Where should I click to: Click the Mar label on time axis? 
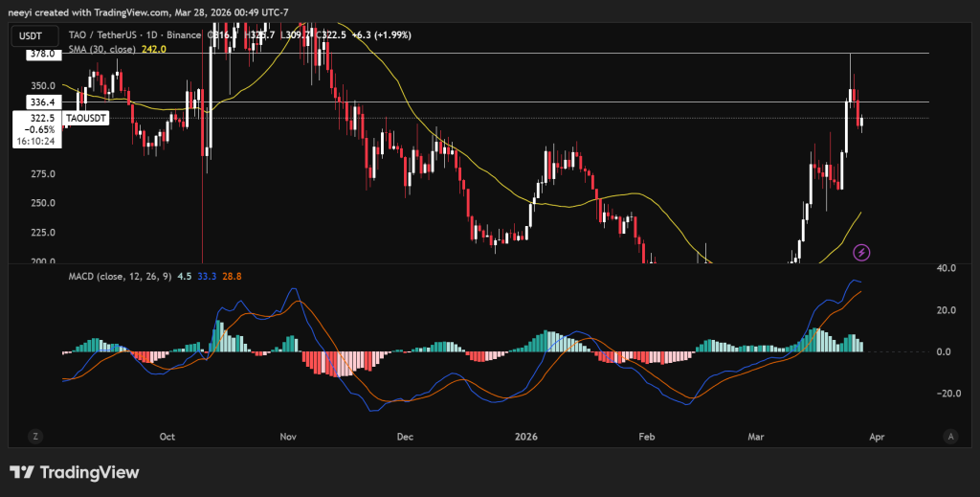757,437
